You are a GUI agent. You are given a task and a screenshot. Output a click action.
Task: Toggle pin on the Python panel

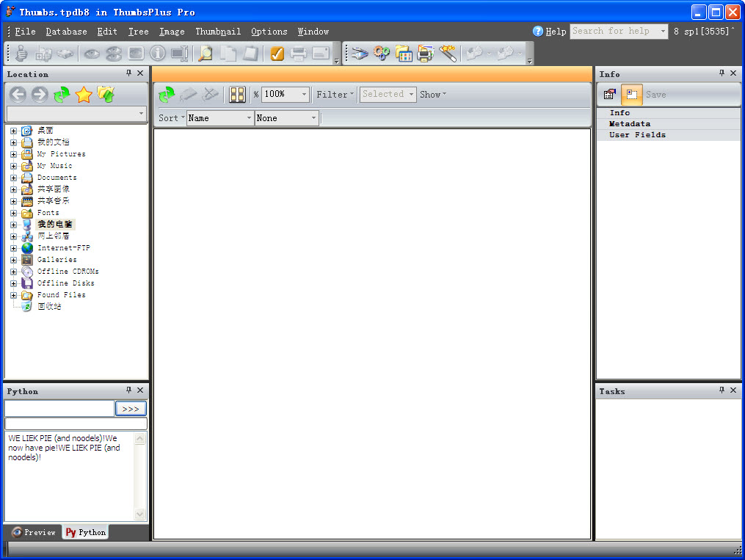click(128, 390)
